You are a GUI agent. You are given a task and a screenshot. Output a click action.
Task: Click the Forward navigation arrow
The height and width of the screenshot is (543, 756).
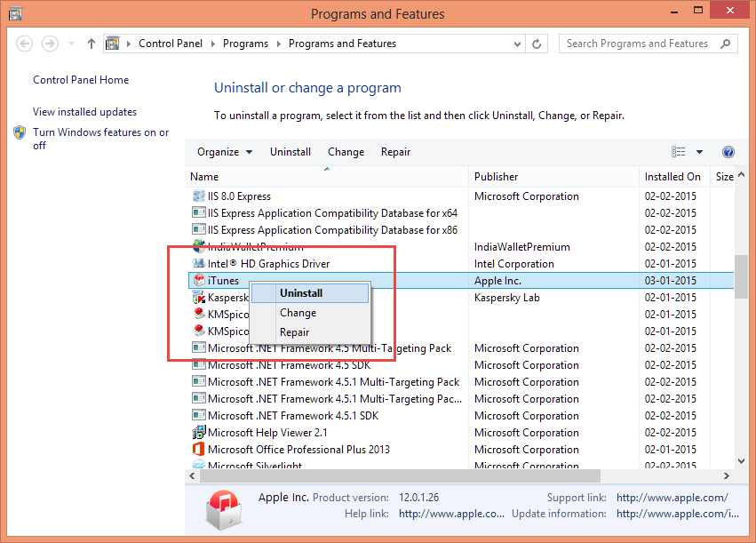pyautogui.click(x=50, y=44)
